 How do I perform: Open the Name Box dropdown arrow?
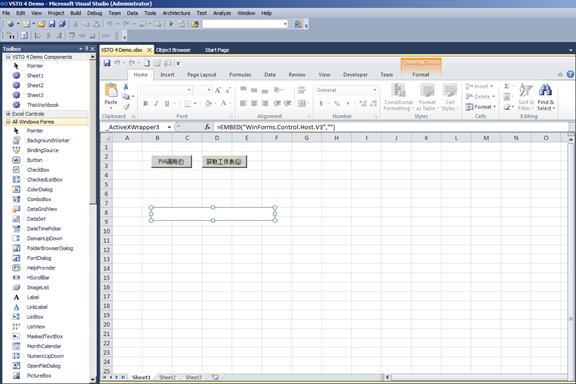point(169,127)
